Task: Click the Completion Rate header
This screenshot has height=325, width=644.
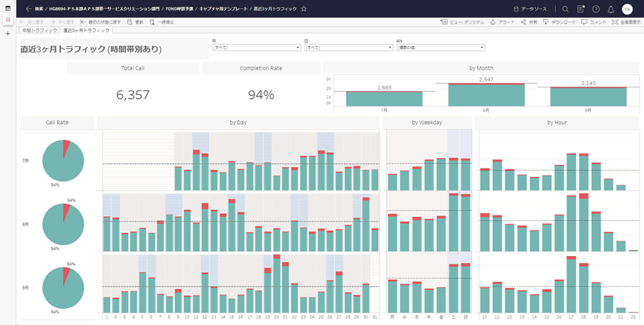Action: [x=261, y=68]
